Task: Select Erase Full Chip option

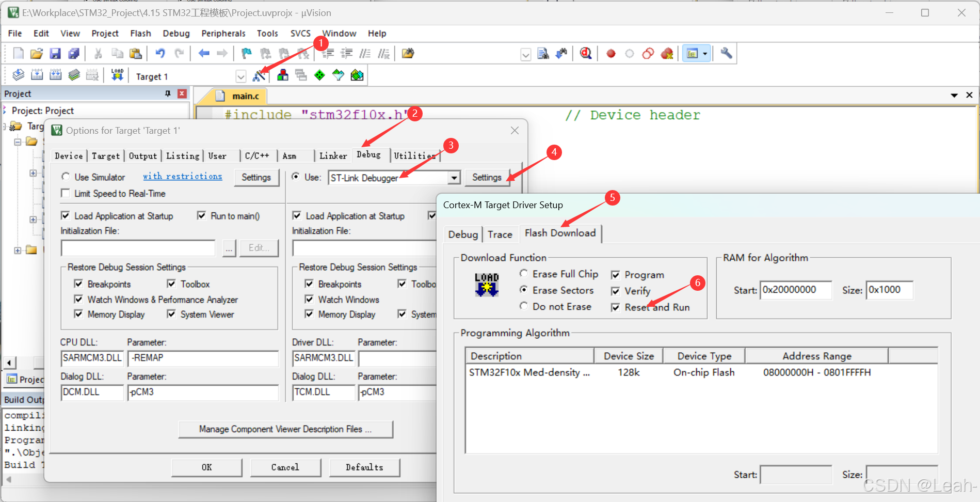Action: 523,273
